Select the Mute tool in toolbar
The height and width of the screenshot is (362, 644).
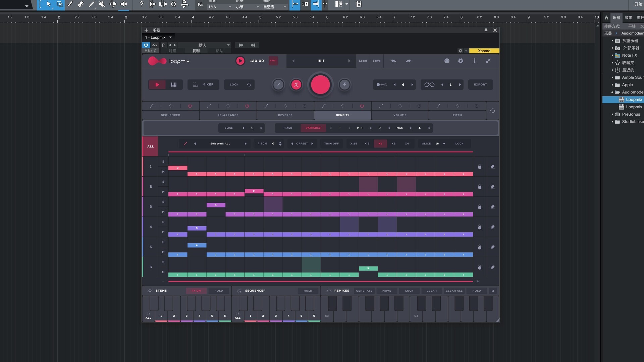click(x=102, y=4)
